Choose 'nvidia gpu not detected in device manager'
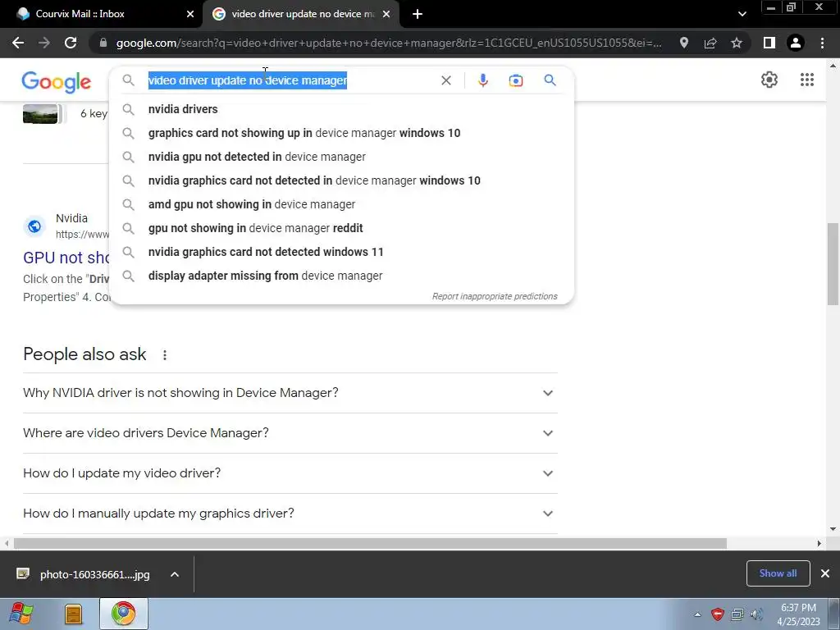 (342, 157)
